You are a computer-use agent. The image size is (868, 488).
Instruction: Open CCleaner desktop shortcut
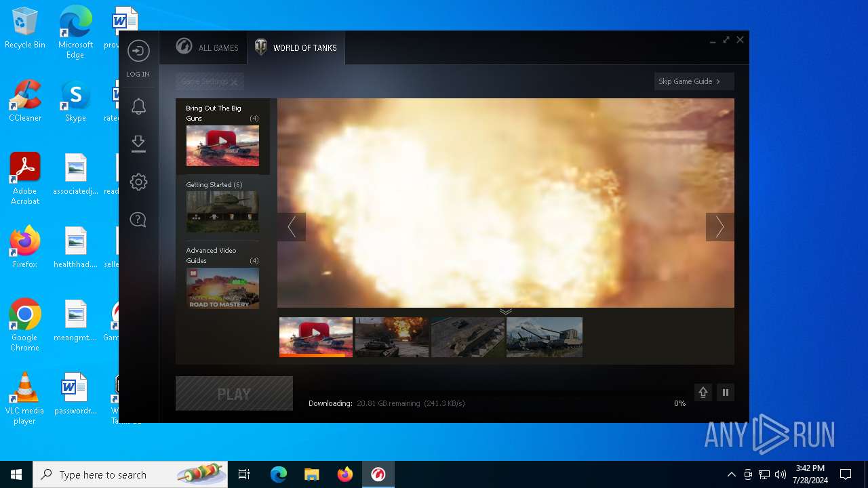25,102
